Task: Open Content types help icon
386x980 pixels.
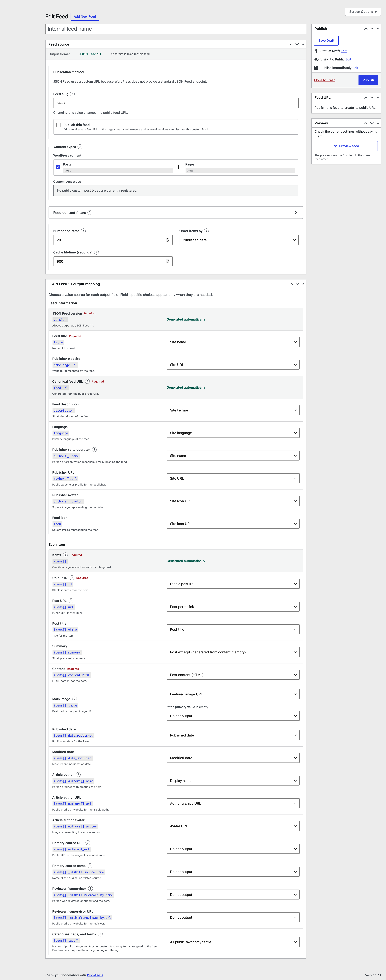Action: coord(80,147)
